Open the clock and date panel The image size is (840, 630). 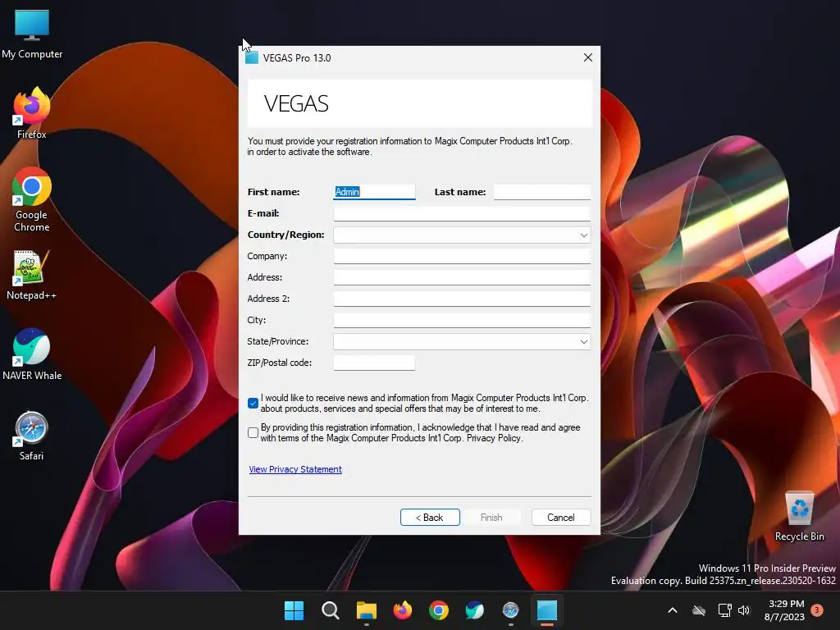[785, 610]
